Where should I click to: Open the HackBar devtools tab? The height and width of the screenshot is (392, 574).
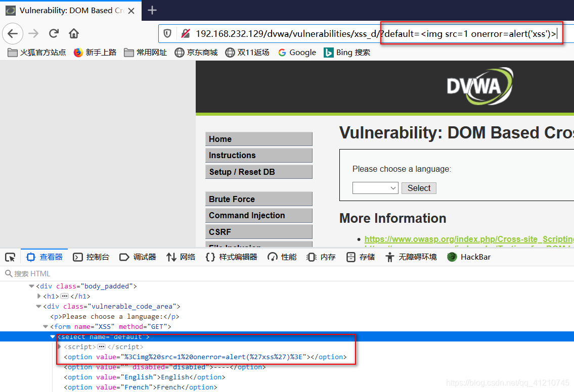469,257
